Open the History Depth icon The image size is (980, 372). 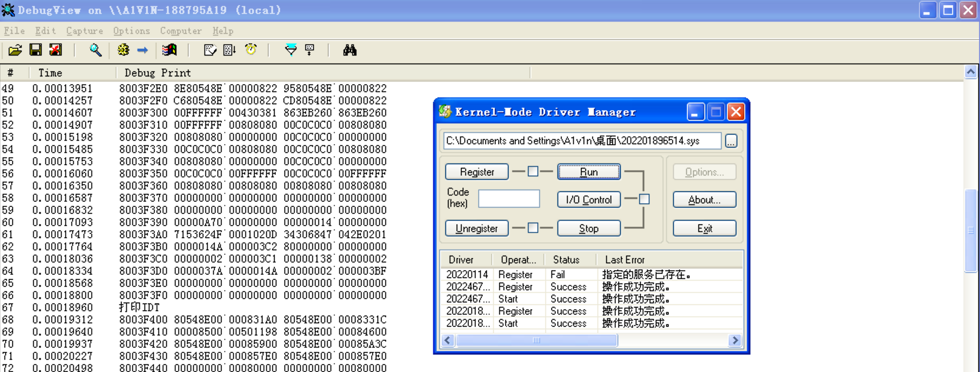pyautogui.click(x=310, y=50)
